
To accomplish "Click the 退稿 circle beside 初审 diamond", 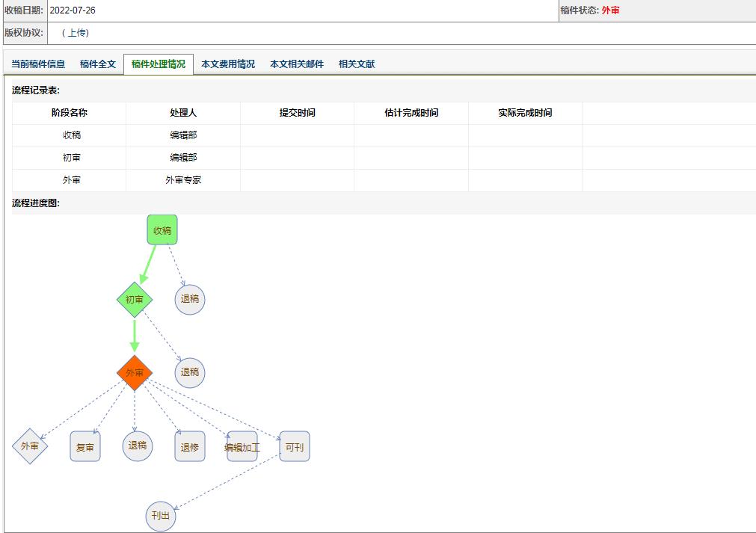I will [x=190, y=300].
